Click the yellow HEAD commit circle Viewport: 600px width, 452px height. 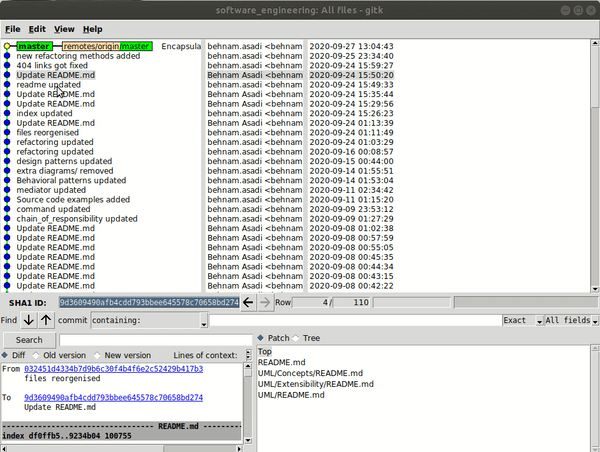pyautogui.click(x=8, y=46)
